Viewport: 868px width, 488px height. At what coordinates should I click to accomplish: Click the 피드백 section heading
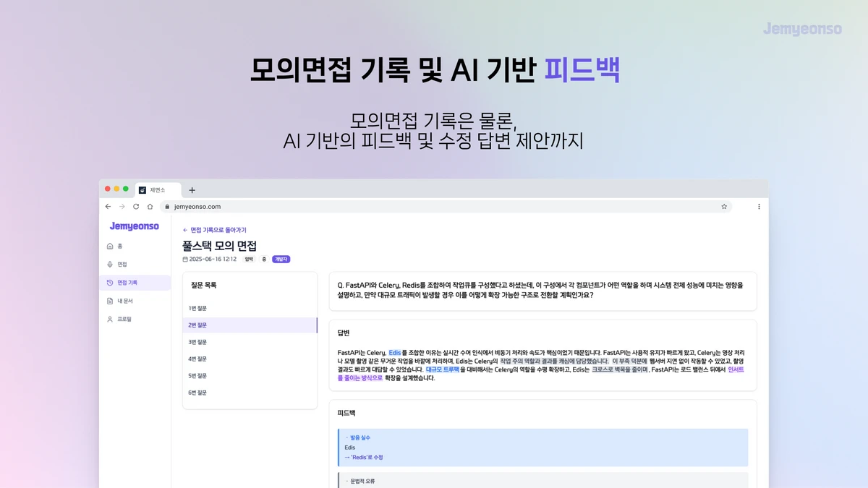point(346,414)
